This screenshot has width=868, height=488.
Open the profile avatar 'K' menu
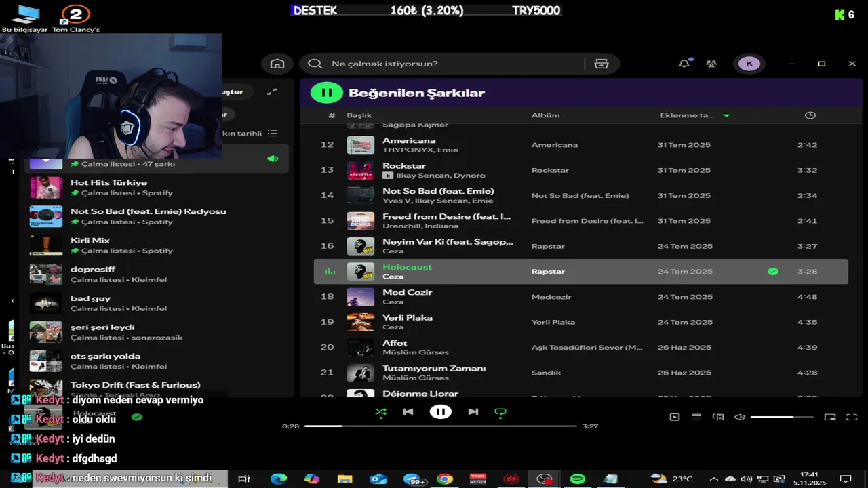749,64
